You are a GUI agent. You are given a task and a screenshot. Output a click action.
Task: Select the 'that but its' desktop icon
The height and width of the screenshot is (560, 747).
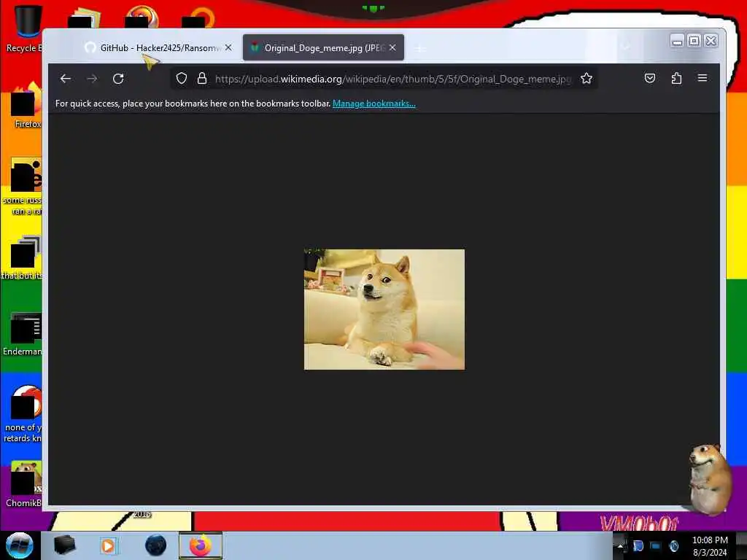pyautogui.click(x=23, y=257)
